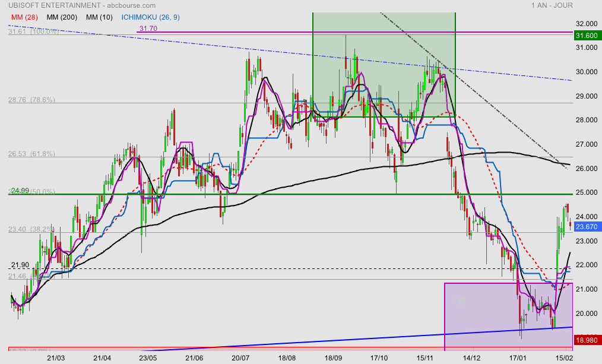Click the 21.90 dashed level label

pos(20,265)
